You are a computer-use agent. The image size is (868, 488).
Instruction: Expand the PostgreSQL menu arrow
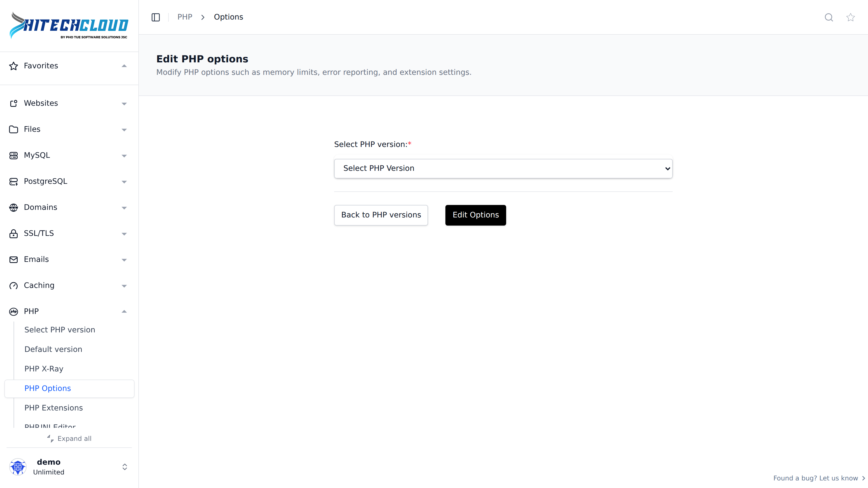pos(124,182)
